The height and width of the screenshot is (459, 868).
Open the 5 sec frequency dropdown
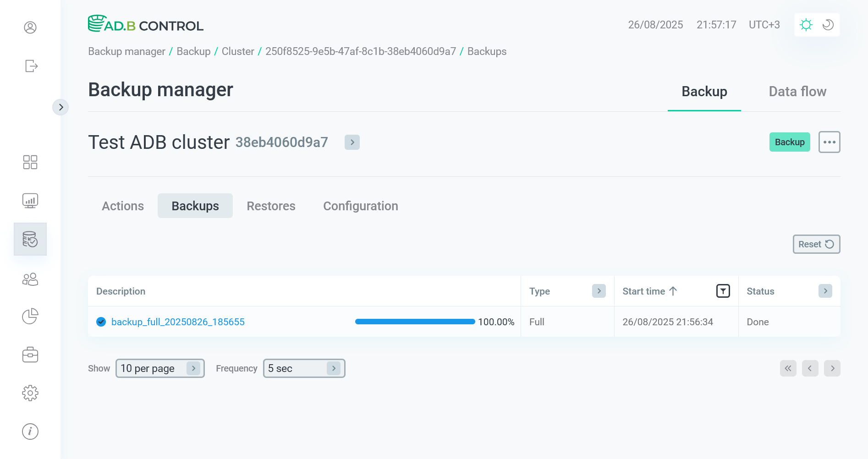tap(303, 368)
